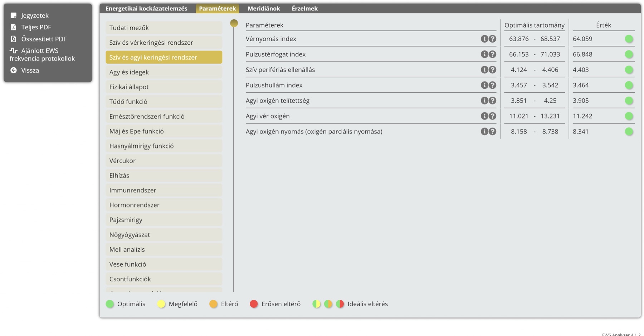
Task: Open info icon for Pulzustérfogat index
Action: click(x=484, y=54)
